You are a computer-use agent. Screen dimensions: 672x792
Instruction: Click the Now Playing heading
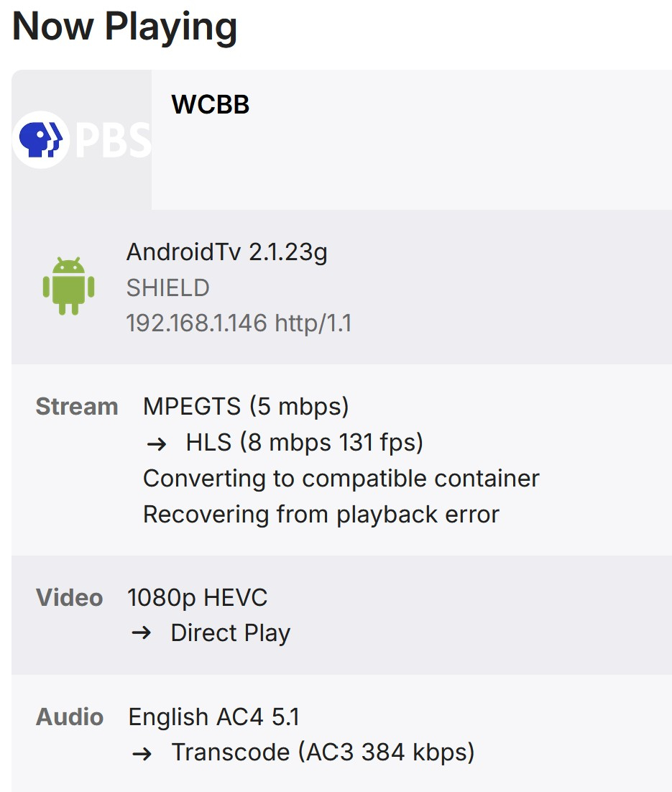tap(125, 27)
